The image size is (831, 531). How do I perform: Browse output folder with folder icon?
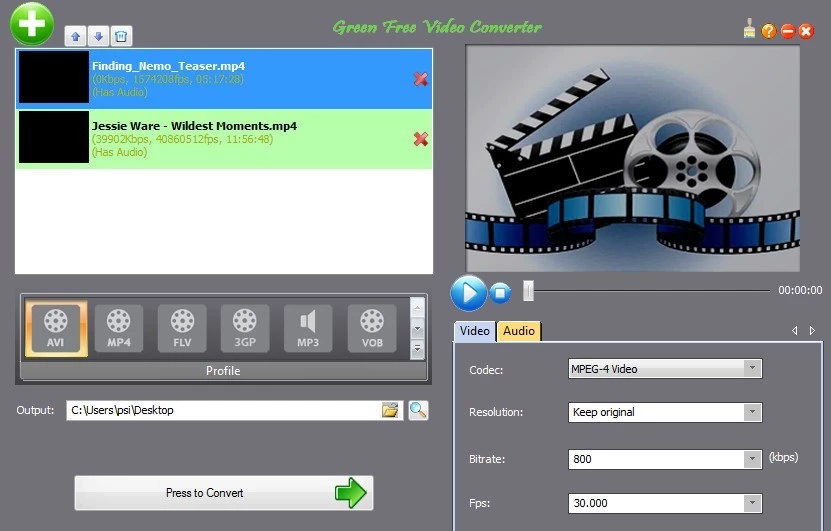pyautogui.click(x=390, y=410)
